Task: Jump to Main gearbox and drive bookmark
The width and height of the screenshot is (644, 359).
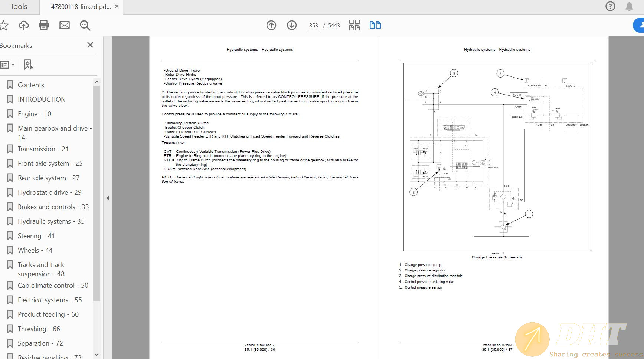Action: [x=55, y=133]
